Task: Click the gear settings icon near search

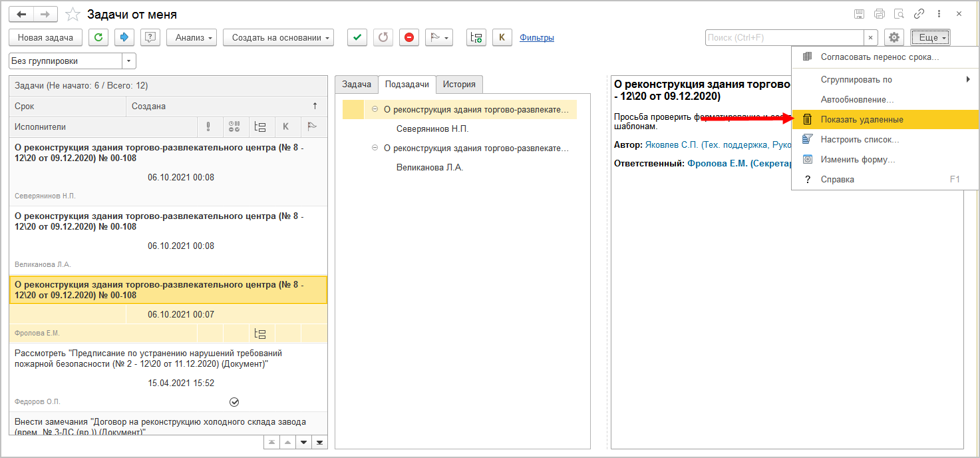Action: [894, 38]
